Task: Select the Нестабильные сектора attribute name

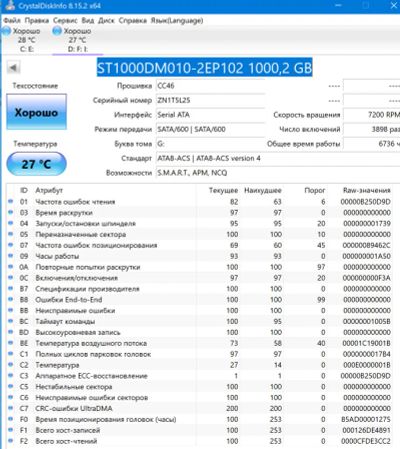Action: pos(74,387)
